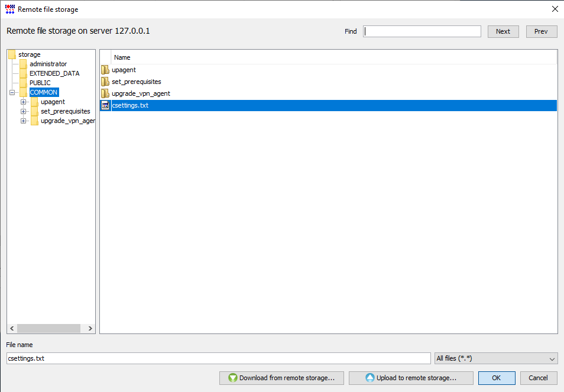Collapse the COMMON tree node
Image resolution: width=564 pixels, height=392 pixels.
12,92
